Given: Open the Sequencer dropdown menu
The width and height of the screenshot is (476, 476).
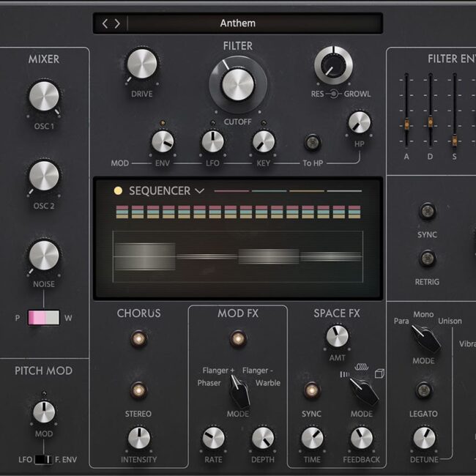Looking at the screenshot, I should (x=198, y=192).
